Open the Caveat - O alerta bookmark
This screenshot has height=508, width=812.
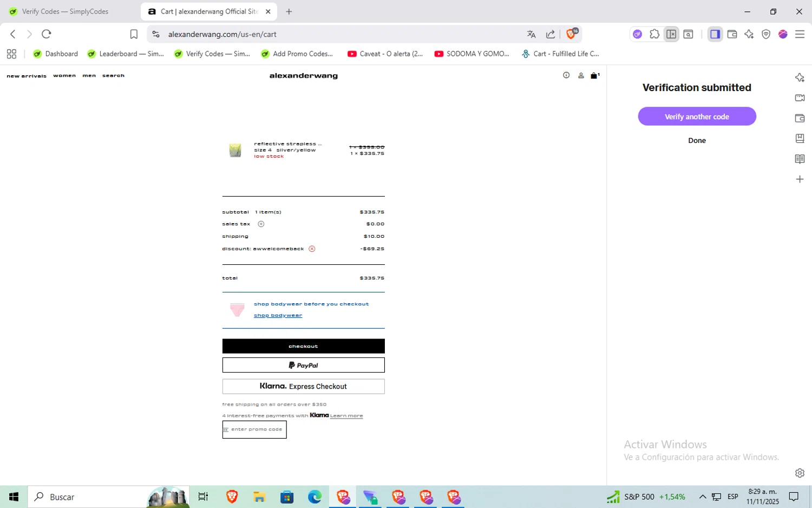(385, 54)
